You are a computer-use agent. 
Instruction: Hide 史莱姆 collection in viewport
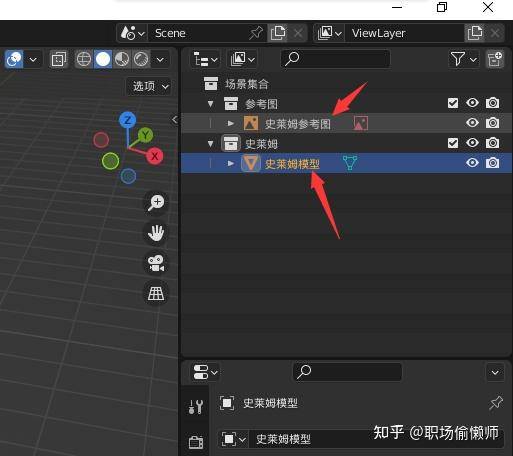472,143
